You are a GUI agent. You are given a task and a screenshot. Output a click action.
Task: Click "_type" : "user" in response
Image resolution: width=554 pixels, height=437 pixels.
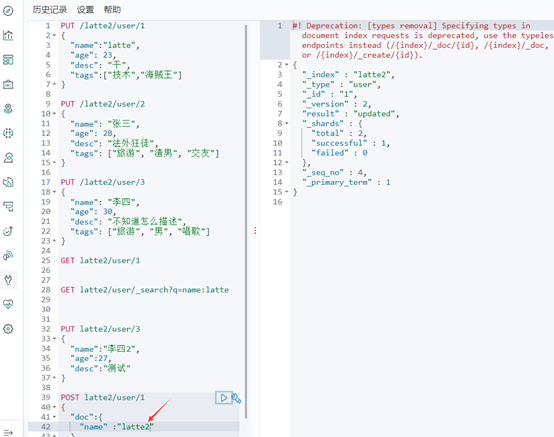click(341, 84)
